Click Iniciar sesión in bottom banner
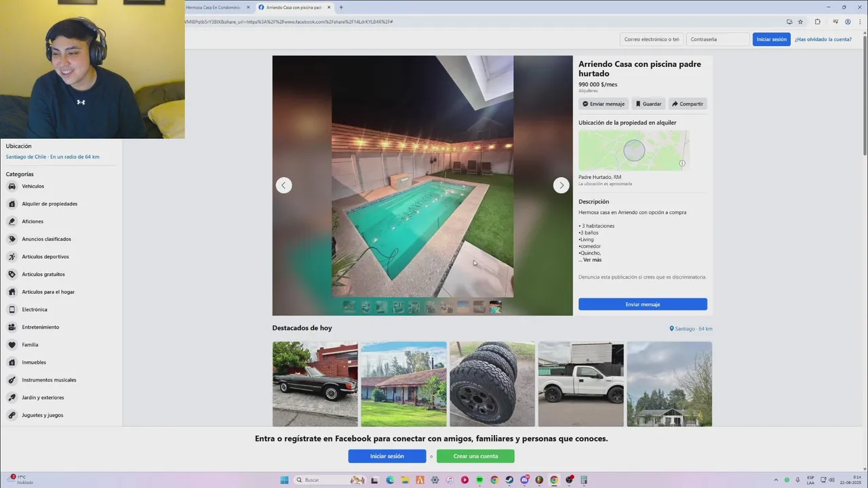Viewport: 868px width, 488px height. [x=387, y=456]
